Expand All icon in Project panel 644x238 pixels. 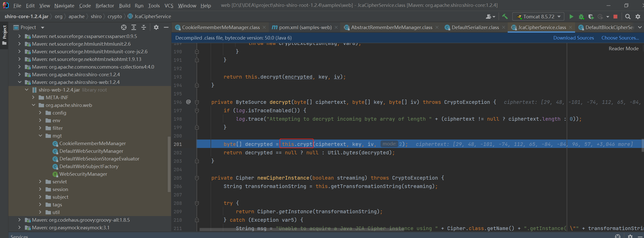134,27
